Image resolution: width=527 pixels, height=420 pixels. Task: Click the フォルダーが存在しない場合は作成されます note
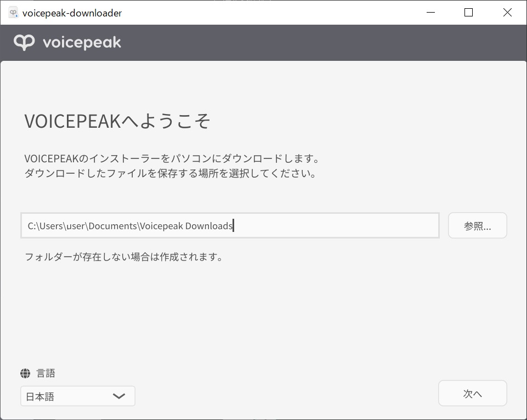pos(124,257)
